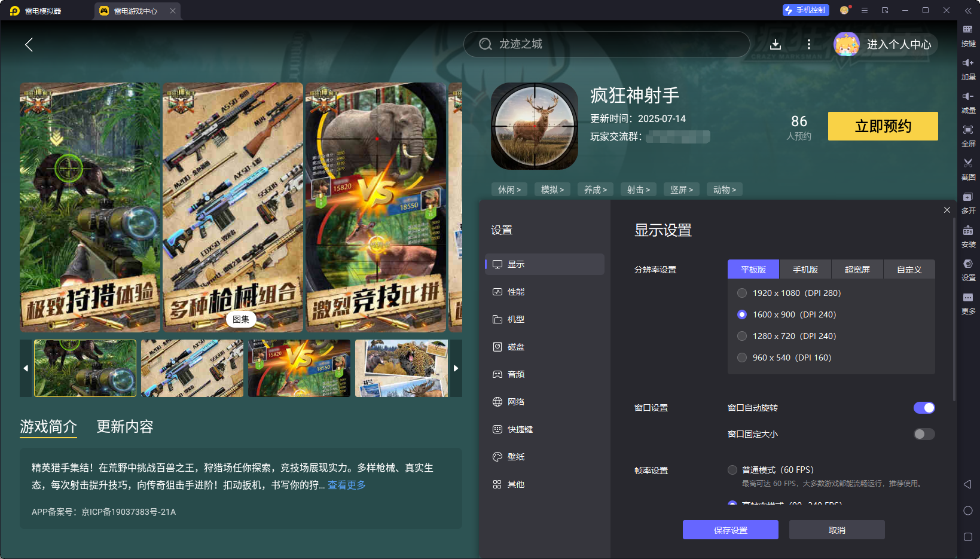Image resolution: width=980 pixels, height=559 pixels.
Task: Decrease volume with 减量 icon
Action: [x=968, y=103]
